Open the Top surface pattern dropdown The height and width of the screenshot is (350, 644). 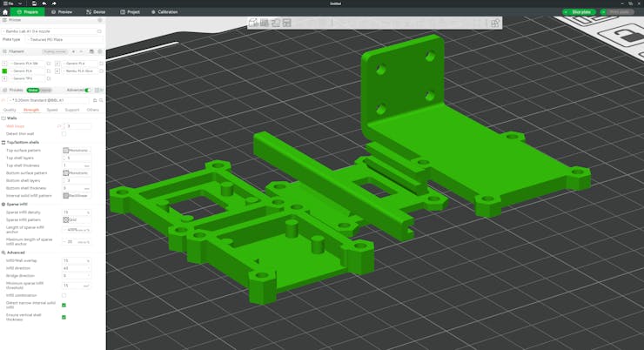coord(77,151)
